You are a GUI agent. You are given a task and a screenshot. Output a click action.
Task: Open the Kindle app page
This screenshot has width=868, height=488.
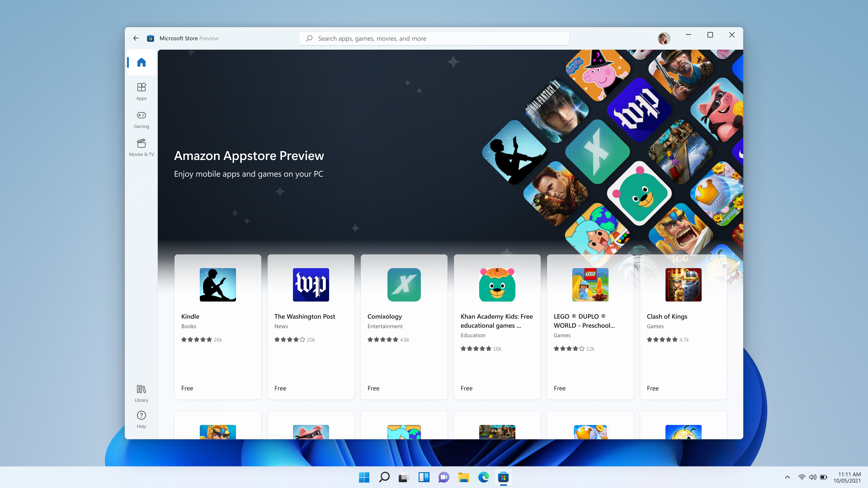(x=218, y=326)
